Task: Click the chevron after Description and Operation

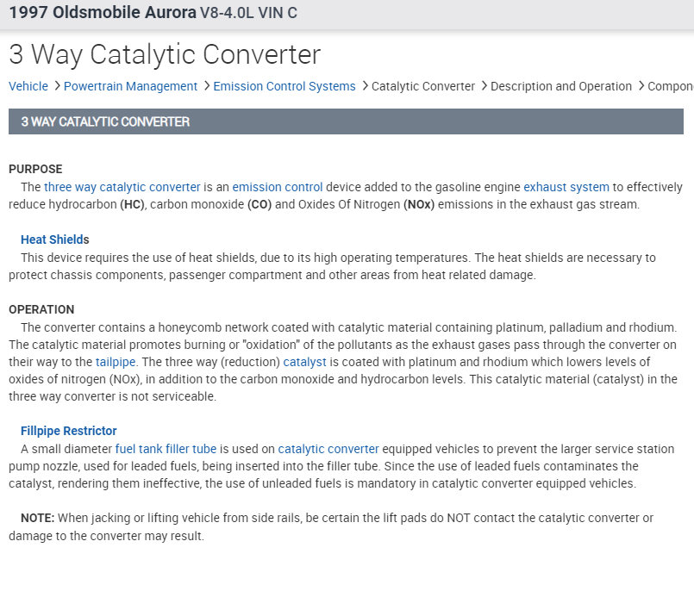Action: [x=640, y=86]
